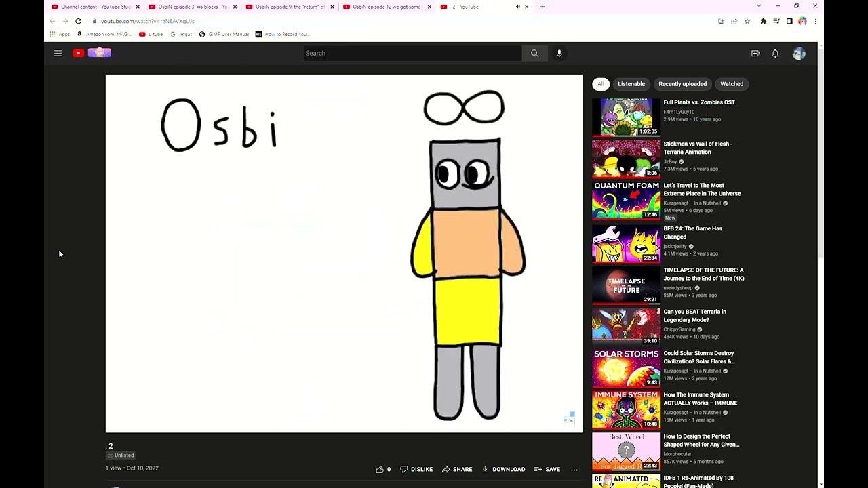Share this page from the address bar
Viewport: 868px width, 488px height.
[x=734, y=21]
